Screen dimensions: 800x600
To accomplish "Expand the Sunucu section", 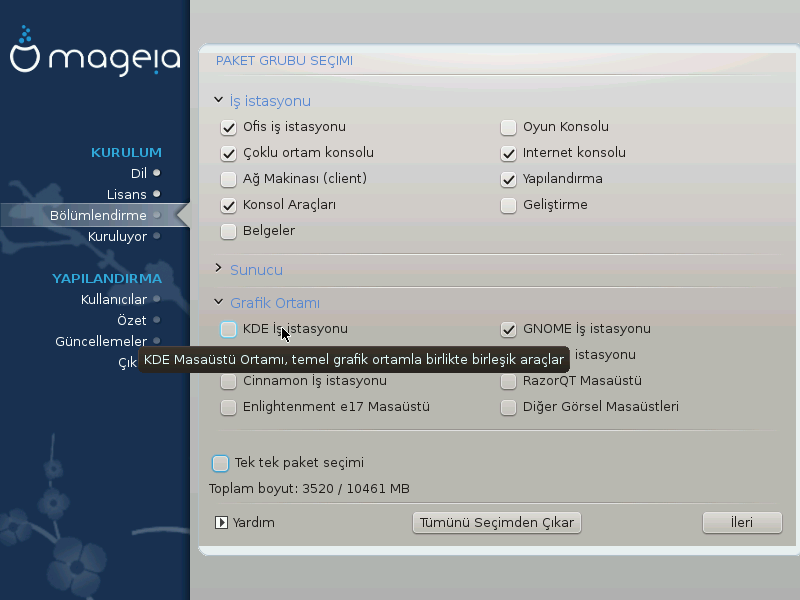I will pos(218,268).
